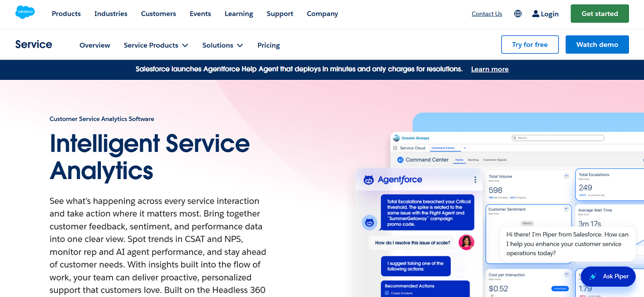644x297 pixels.
Task: Click the Login link with person icon
Action: [x=545, y=14]
